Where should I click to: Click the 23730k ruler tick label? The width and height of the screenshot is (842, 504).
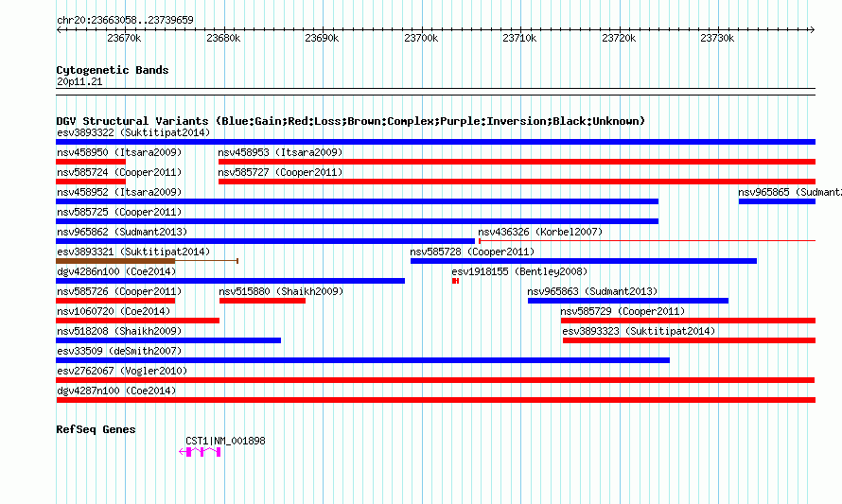717,38
